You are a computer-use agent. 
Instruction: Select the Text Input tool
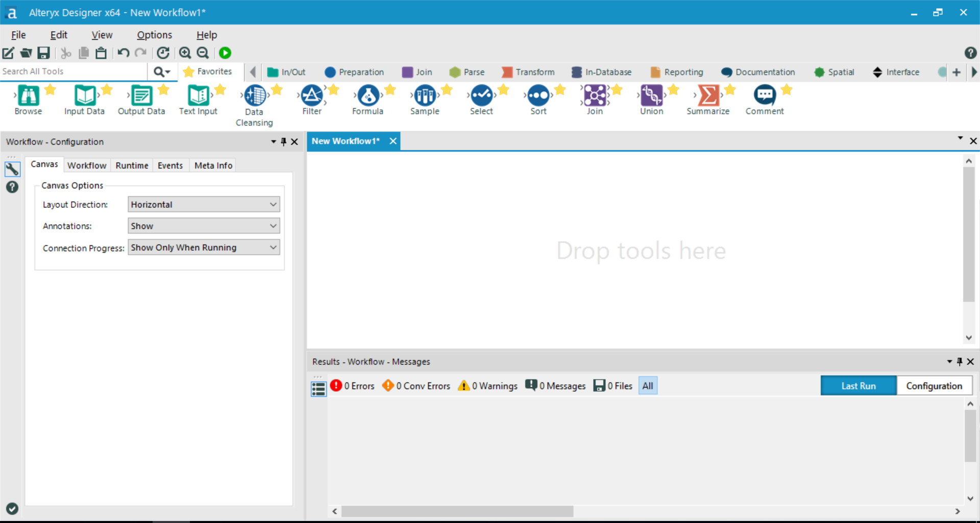point(198,96)
